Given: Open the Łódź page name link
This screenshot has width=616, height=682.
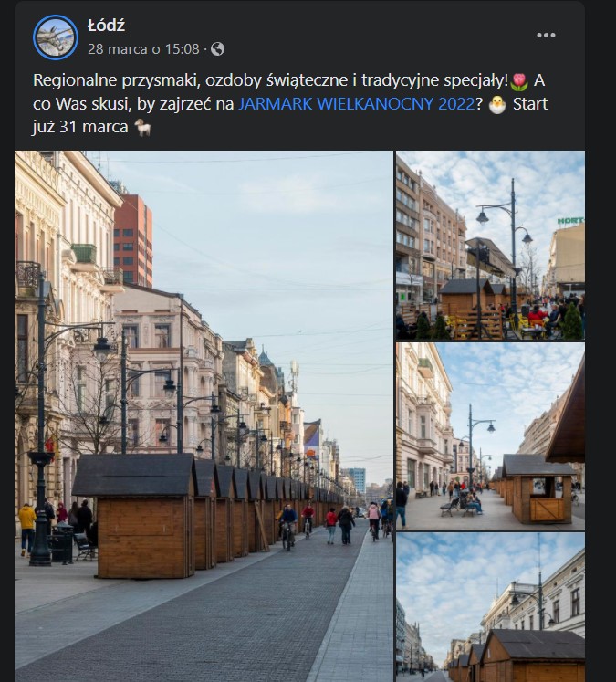Looking at the screenshot, I should [x=106, y=26].
